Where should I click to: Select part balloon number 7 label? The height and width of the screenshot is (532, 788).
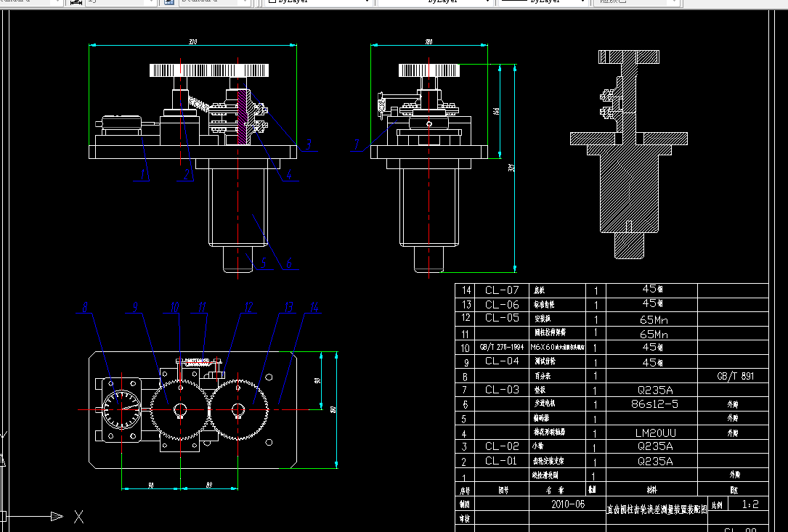[357, 144]
